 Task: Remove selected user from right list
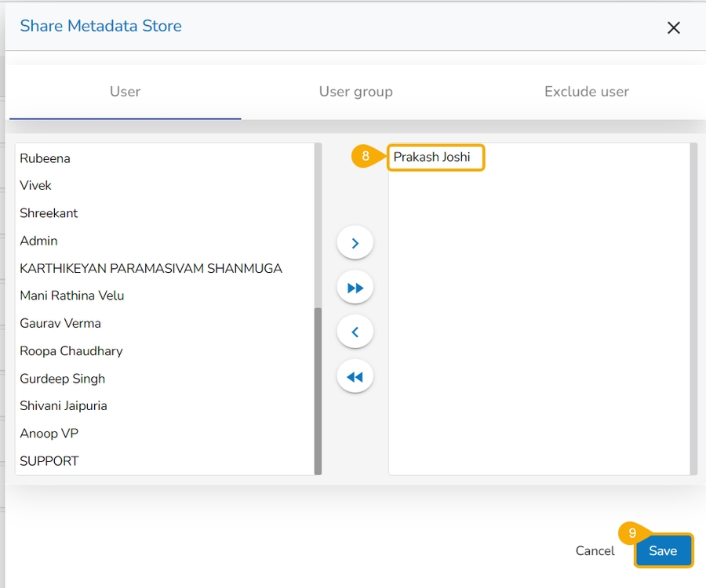tap(355, 332)
